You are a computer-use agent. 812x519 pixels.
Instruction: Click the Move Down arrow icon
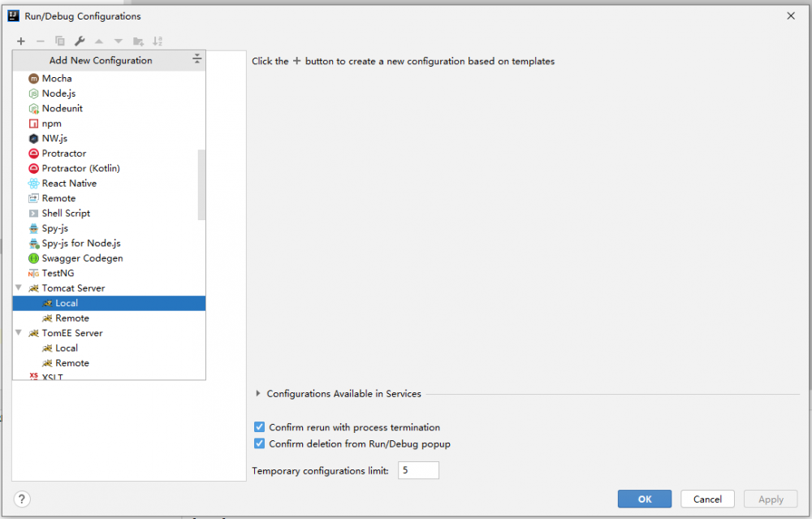(119, 41)
